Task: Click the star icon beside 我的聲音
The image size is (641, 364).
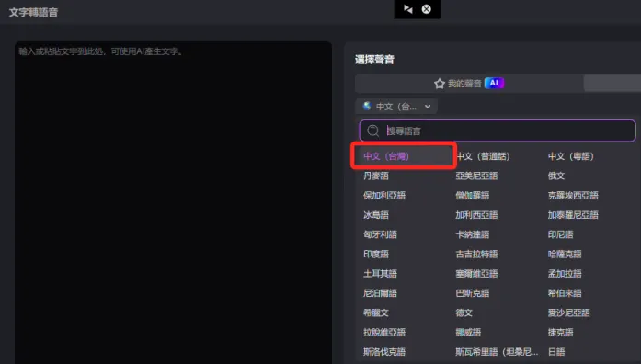Action: pos(440,84)
